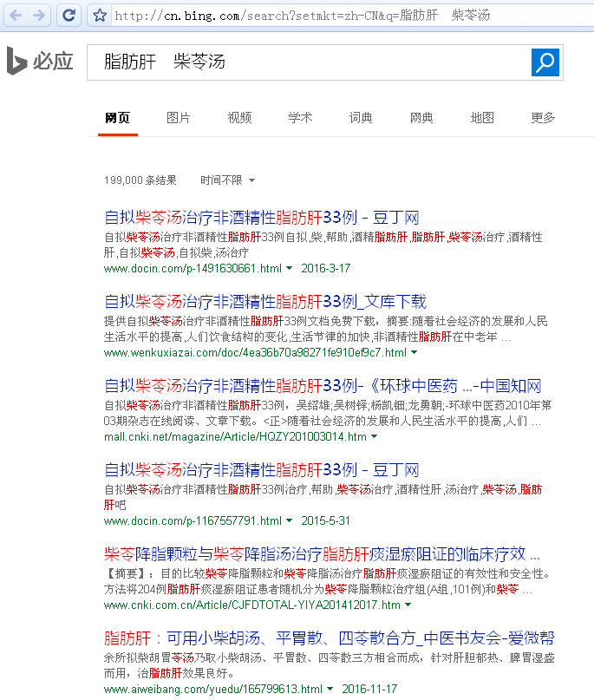594x700 pixels.
Task: Click the www.cnki.com.cn/Article green URL text
Action: click(252, 605)
